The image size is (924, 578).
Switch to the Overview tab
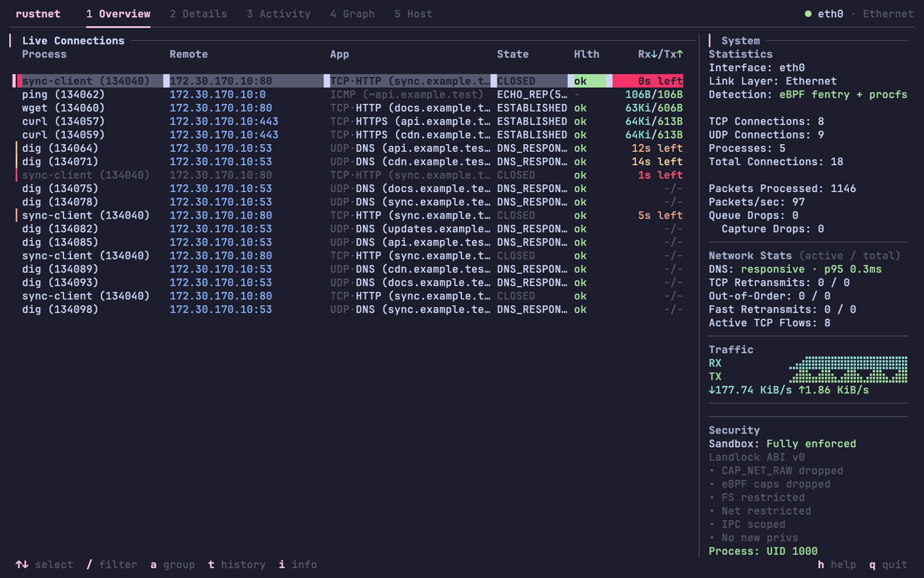tap(118, 14)
